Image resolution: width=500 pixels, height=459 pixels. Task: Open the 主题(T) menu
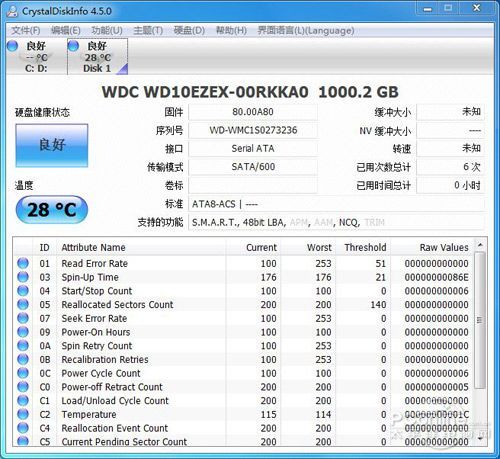(148, 31)
